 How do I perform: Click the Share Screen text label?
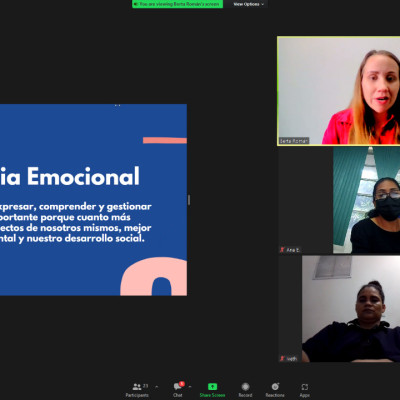(212, 395)
